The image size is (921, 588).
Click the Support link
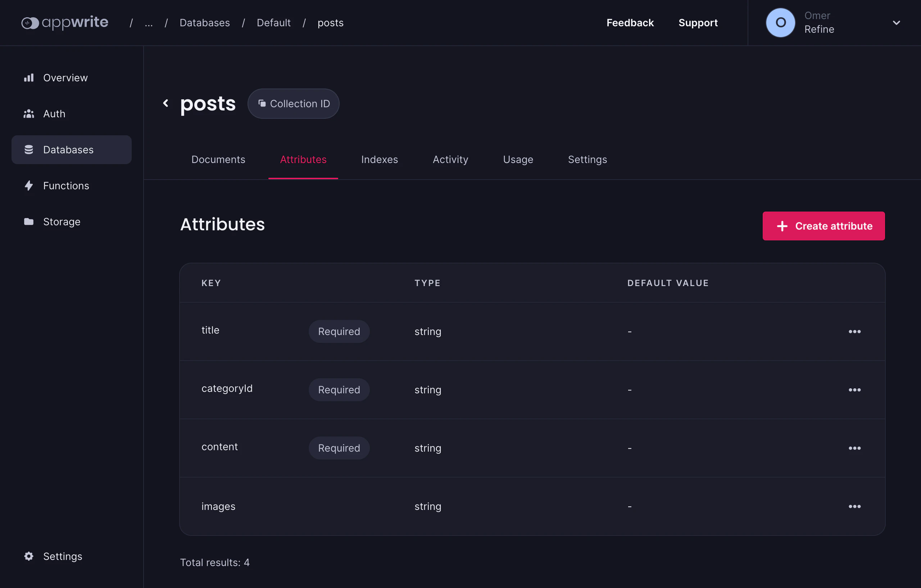pyautogui.click(x=698, y=23)
